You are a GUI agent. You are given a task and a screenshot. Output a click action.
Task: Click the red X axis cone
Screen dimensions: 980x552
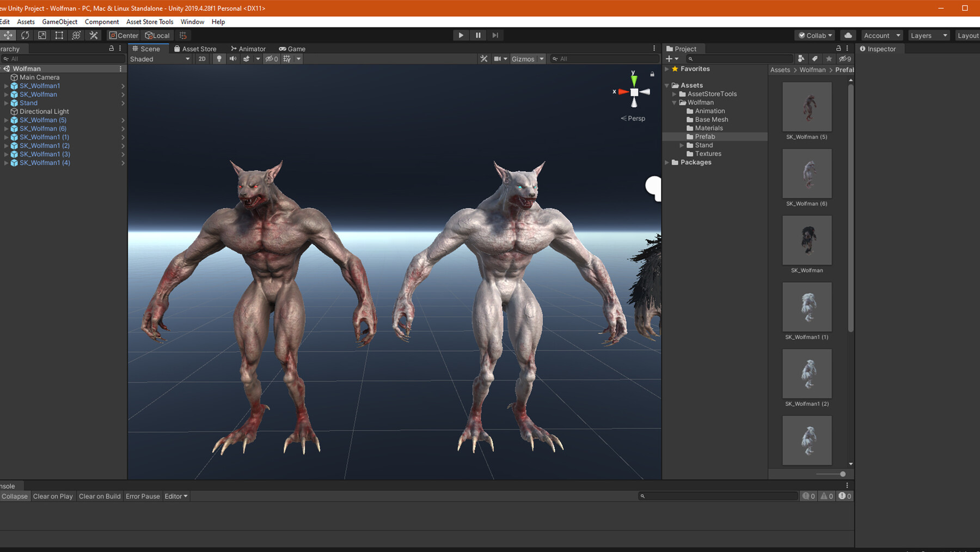pos(623,92)
